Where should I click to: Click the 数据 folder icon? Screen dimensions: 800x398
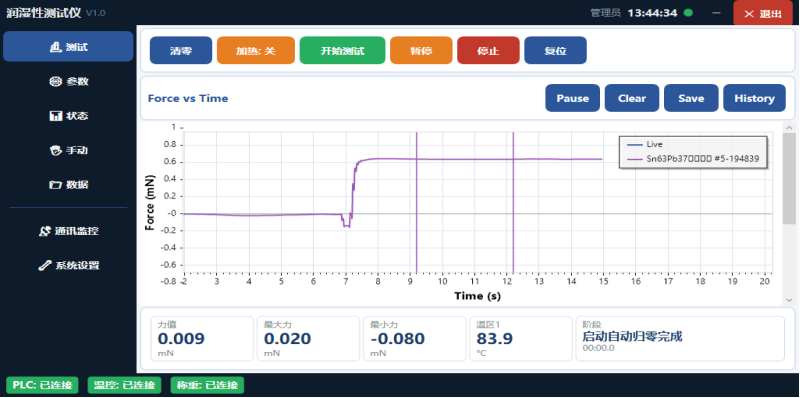[x=55, y=185]
